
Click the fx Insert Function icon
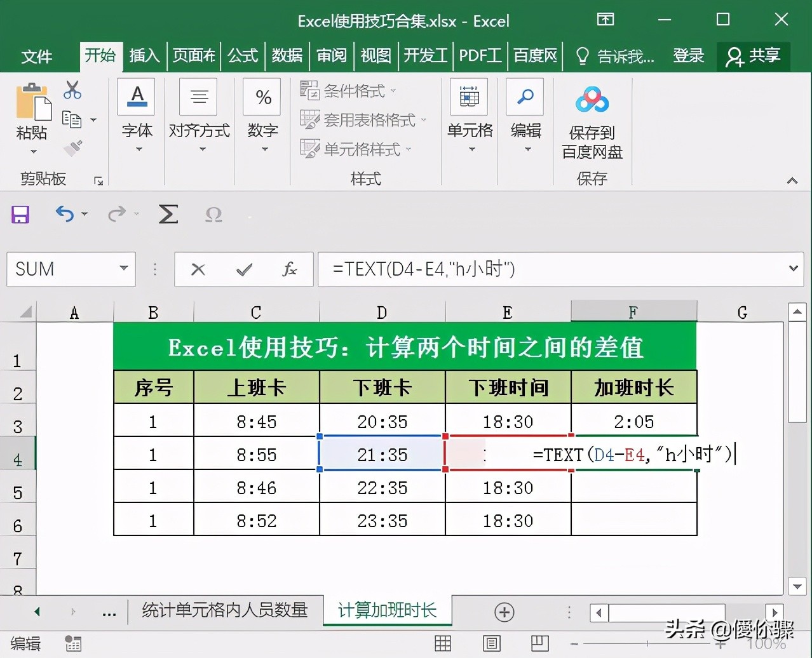pyautogui.click(x=289, y=269)
